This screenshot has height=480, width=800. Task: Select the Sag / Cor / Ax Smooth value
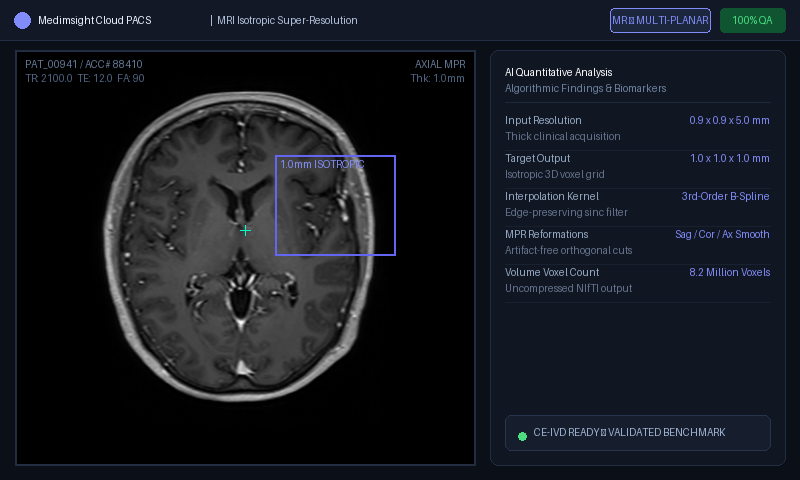pos(722,234)
